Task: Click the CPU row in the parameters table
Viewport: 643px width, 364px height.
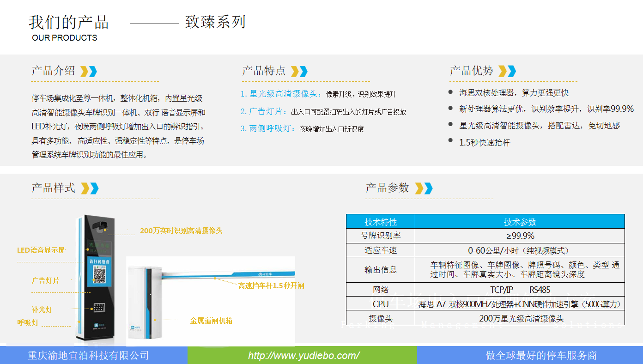Action: pyautogui.click(x=381, y=304)
